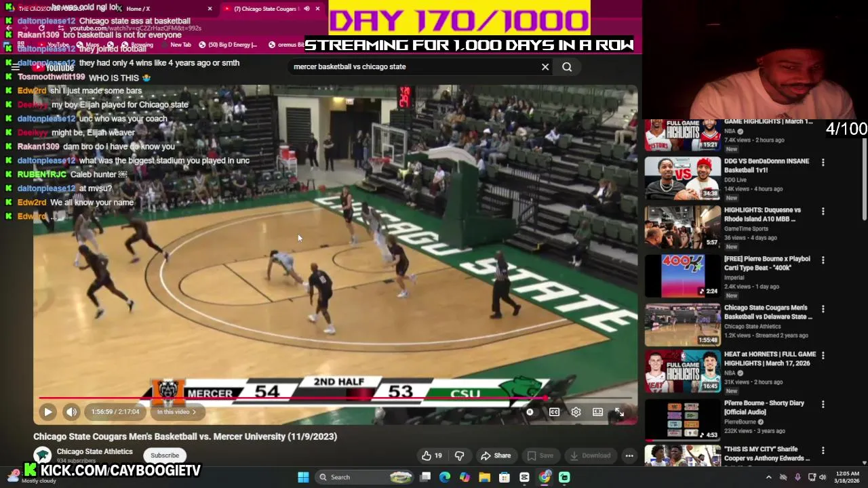Toggle closed captions on the player
This screenshot has height=488, width=868.
point(554,411)
